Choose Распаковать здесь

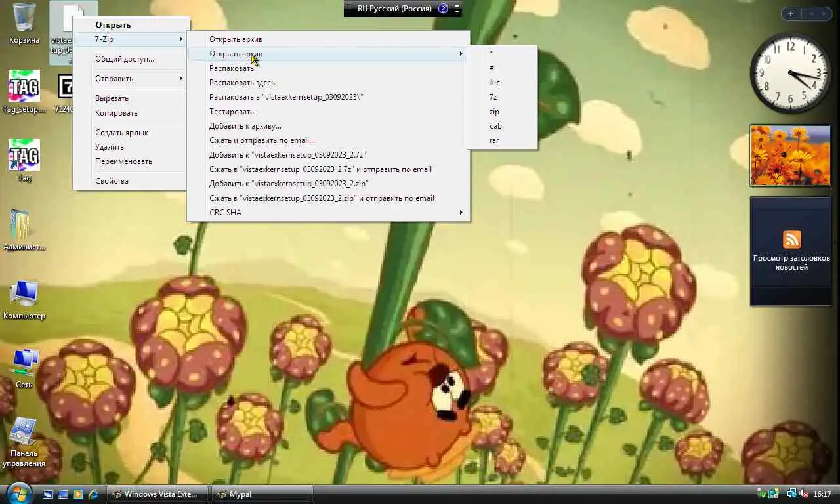[329, 83]
